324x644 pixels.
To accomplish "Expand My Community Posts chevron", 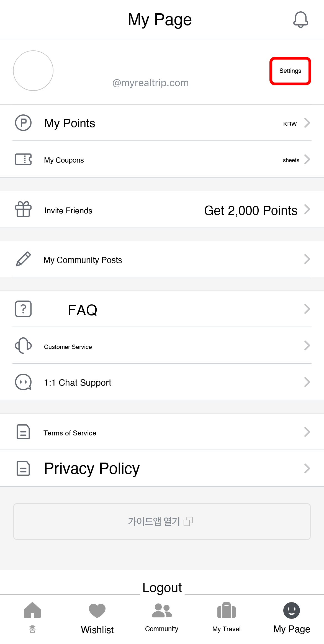I will [307, 259].
